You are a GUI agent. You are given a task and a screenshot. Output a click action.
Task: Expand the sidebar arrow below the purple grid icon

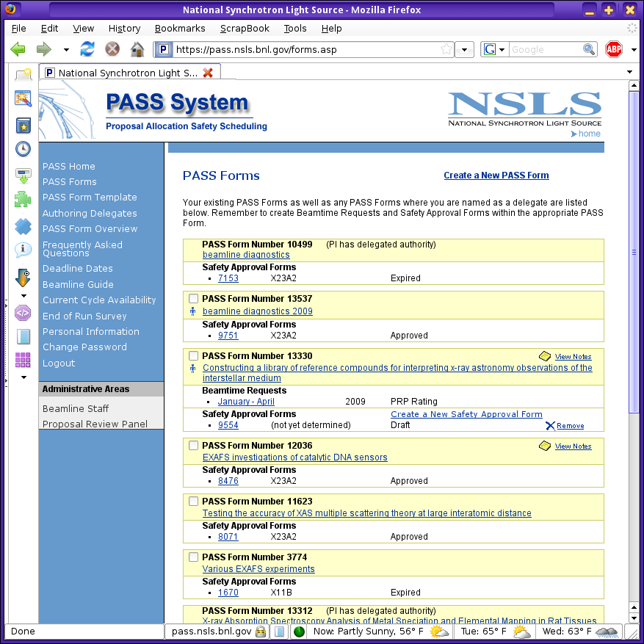[x=23, y=377]
